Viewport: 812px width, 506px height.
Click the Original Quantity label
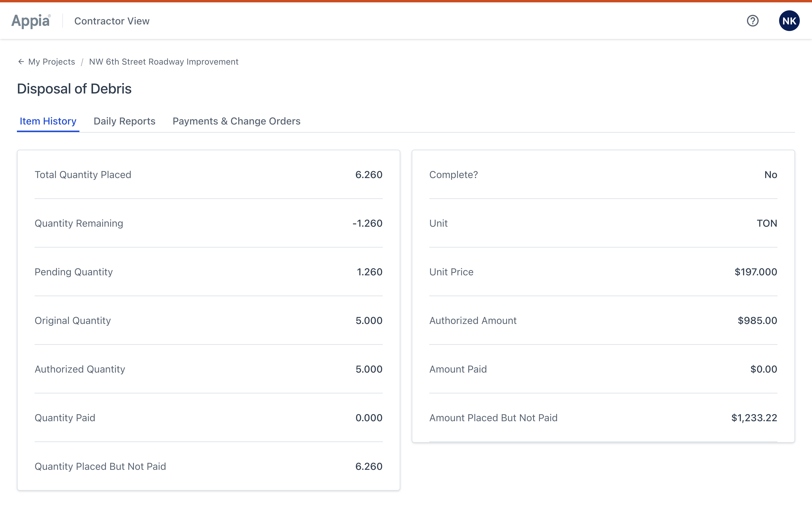73,321
